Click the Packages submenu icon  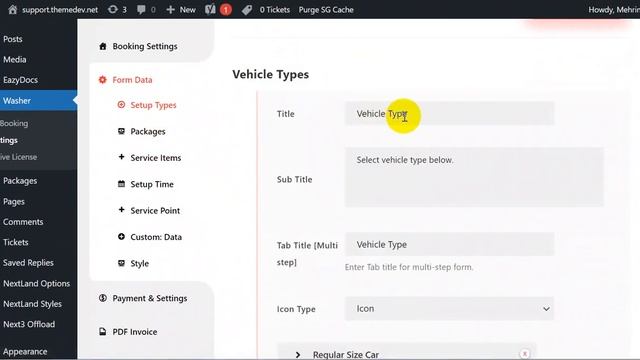tap(121, 131)
